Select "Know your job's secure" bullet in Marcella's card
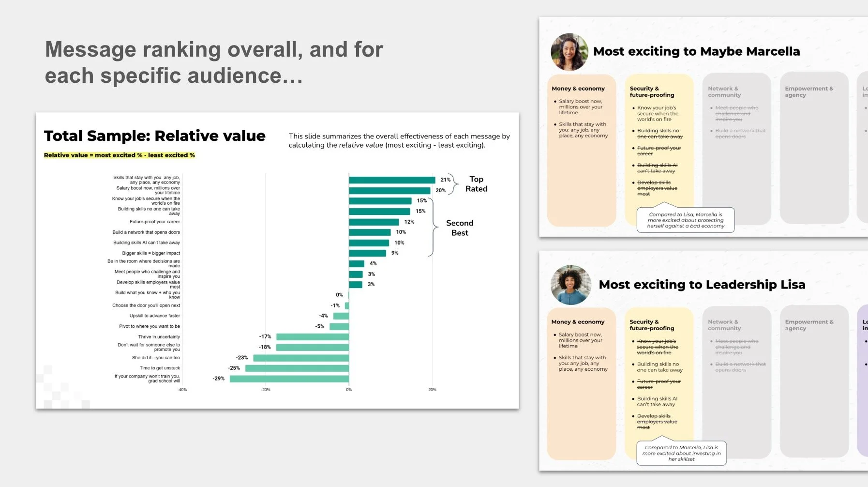The height and width of the screenshot is (487, 868). pos(658,114)
